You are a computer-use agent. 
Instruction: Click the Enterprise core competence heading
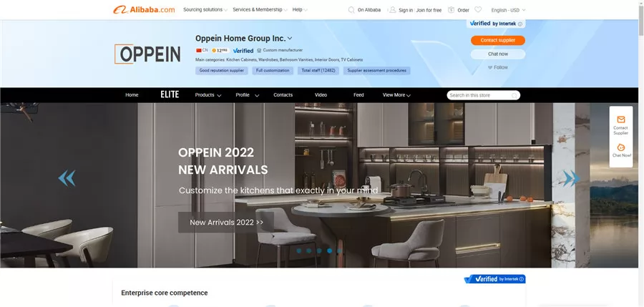tap(165, 293)
